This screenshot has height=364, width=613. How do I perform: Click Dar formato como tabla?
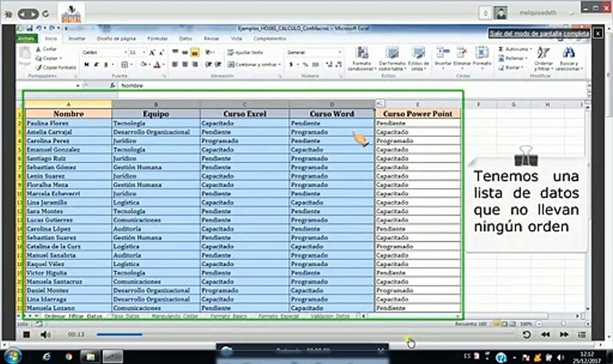[x=392, y=59]
